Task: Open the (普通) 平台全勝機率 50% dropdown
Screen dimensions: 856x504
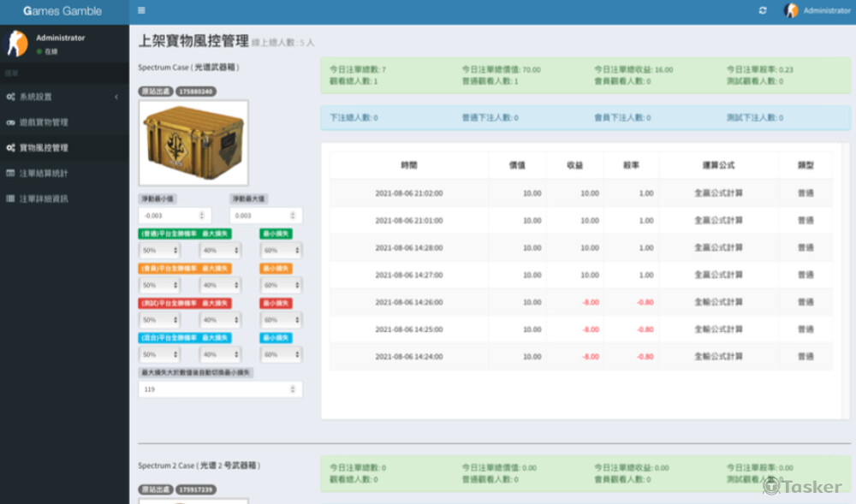Action: [x=160, y=250]
